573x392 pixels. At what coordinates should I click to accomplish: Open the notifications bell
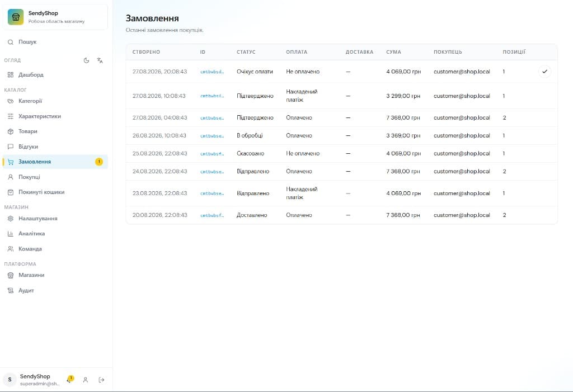[x=69, y=380]
